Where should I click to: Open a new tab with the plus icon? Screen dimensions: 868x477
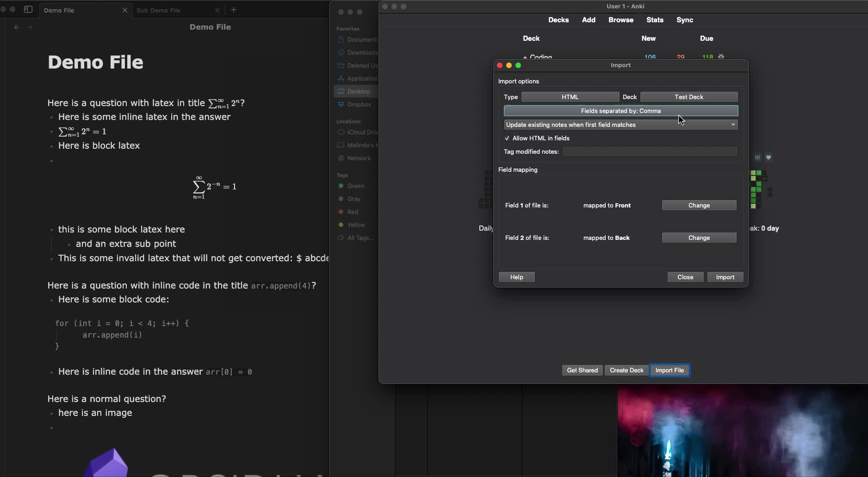pyautogui.click(x=234, y=10)
